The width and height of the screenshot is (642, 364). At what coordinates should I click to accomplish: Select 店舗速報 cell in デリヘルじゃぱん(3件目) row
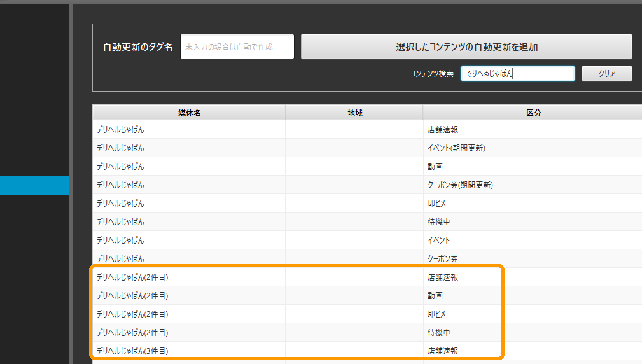pos(533,351)
